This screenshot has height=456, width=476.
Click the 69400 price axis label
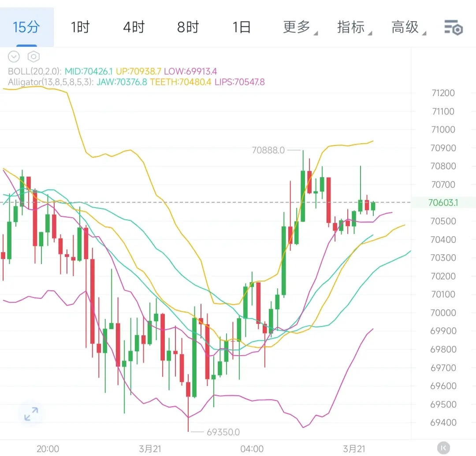point(443,423)
